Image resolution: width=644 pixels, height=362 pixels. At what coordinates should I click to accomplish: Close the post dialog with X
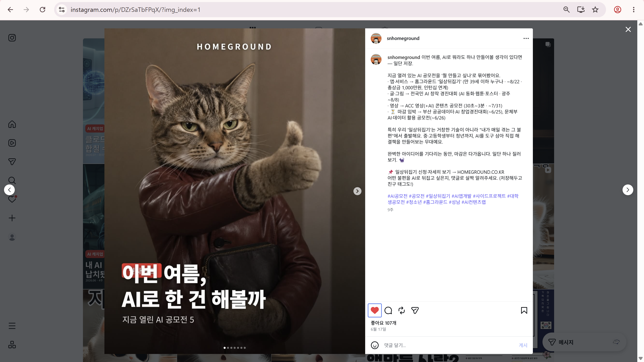[x=628, y=29]
